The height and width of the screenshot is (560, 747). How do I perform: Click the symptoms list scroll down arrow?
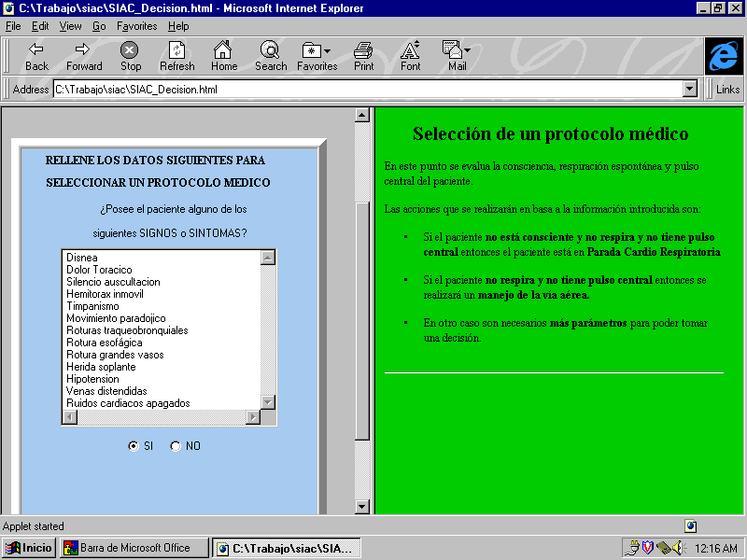coord(268,402)
